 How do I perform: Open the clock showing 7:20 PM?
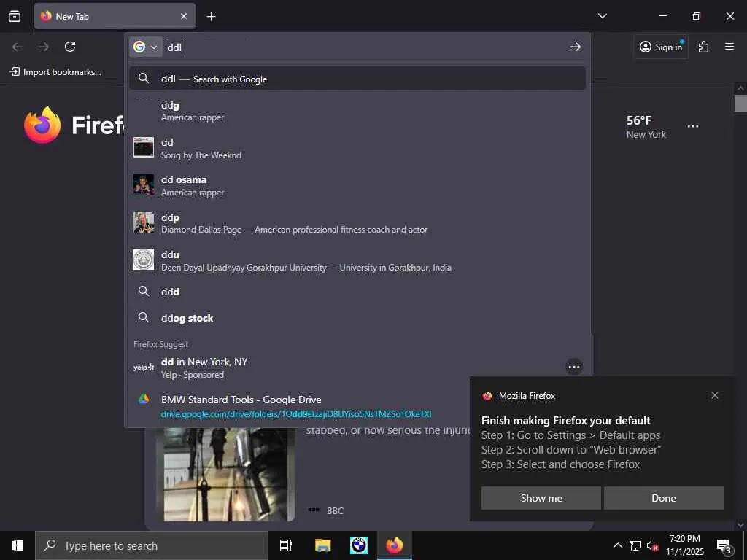684,545
